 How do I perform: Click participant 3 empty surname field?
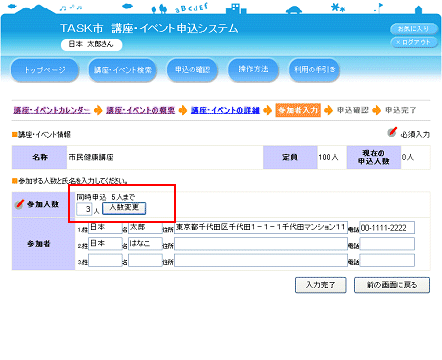pyautogui.click(x=105, y=260)
